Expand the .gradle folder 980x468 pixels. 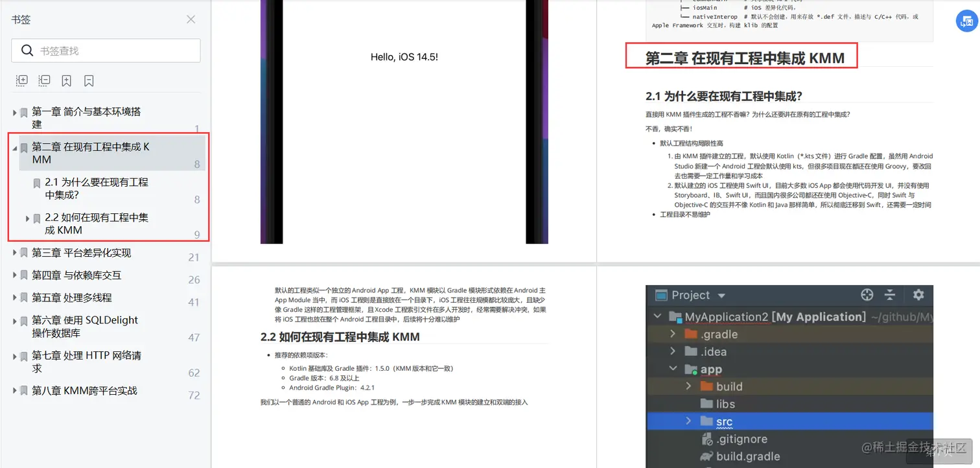coord(674,334)
